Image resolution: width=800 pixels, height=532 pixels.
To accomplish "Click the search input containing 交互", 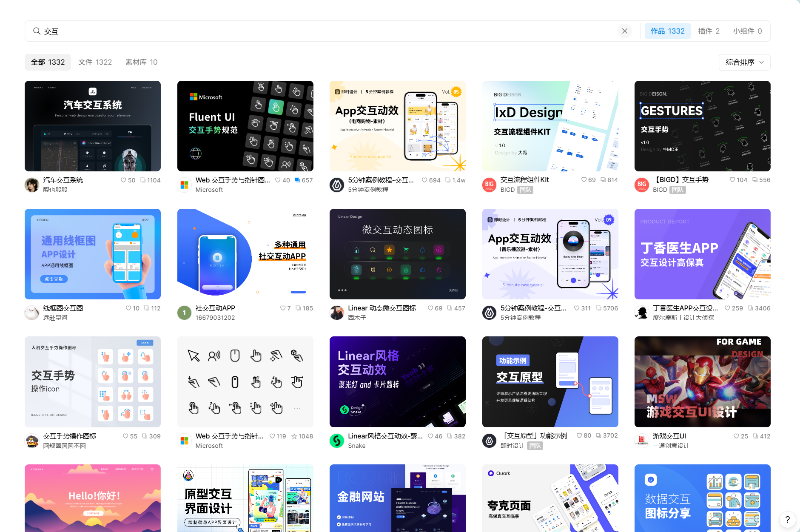I will pos(327,31).
